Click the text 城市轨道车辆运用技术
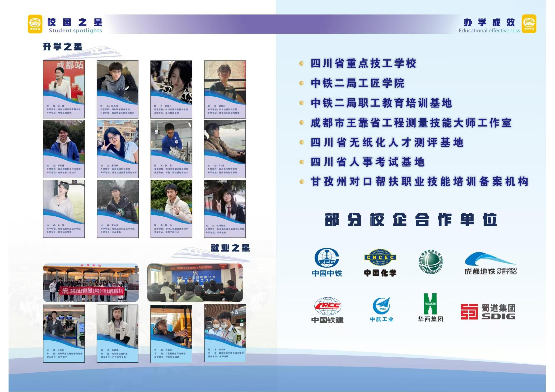This screenshot has width=555, height=392. coord(123,113)
